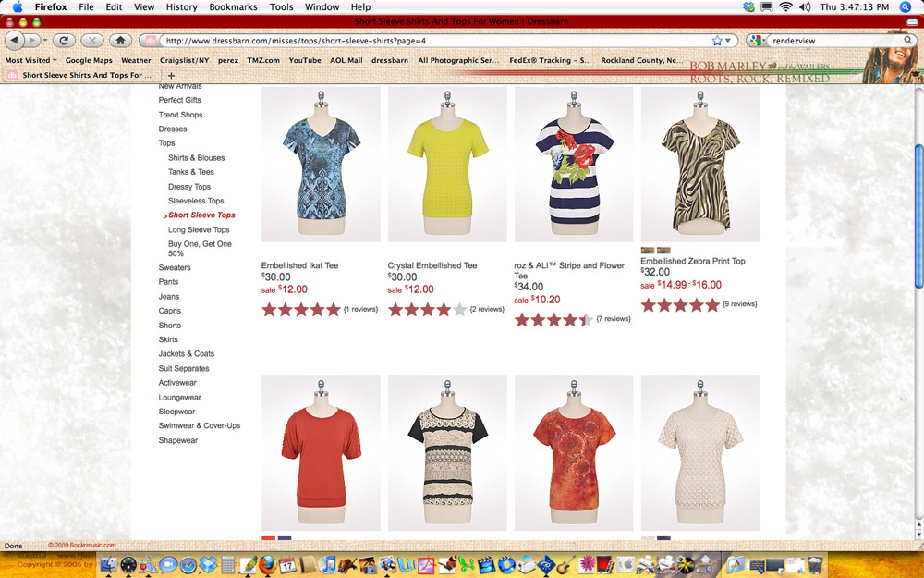Open the back/forward history dropdown arrow
The width and height of the screenshot is (924, 578).
click(44, 41)
